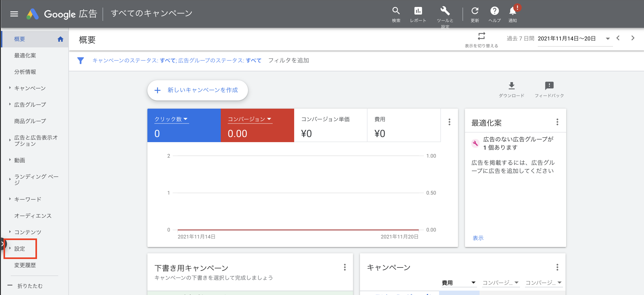This screenshot has height=295, width=644.
Task: Click the 表示 link in 最適化案 card
Action: pos(478,238)
